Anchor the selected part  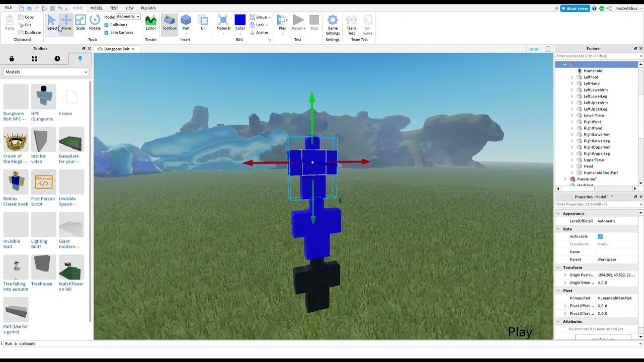[259, 33]
